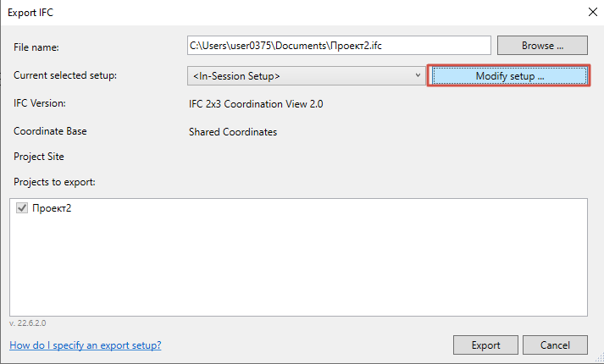This screenshot has width=604, height=364.
Task: Click the Export button
Action: (485, 345)
